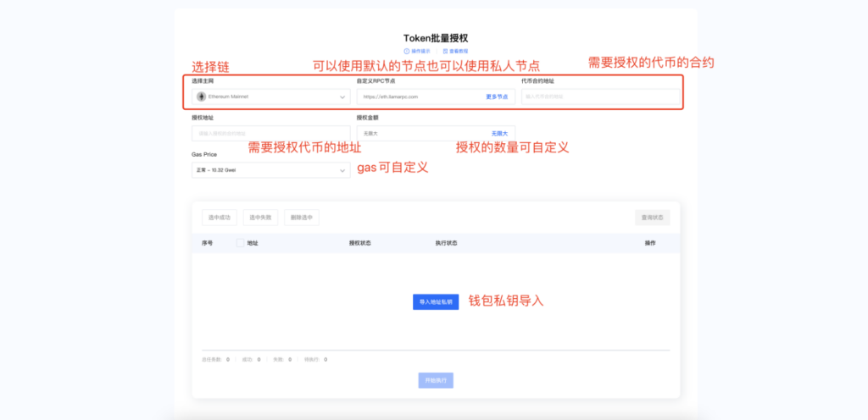
Task: Click the 查询状态 button
Action: [x=653, y=218]
